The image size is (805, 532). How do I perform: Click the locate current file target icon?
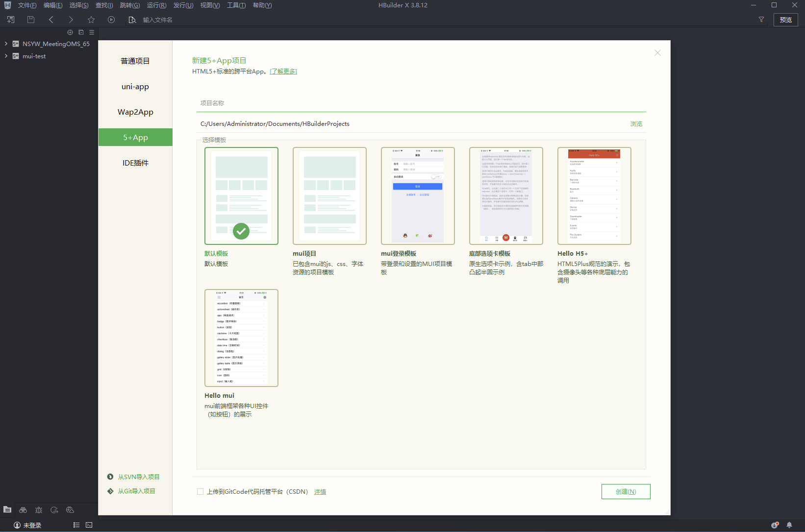pos(70,32)
